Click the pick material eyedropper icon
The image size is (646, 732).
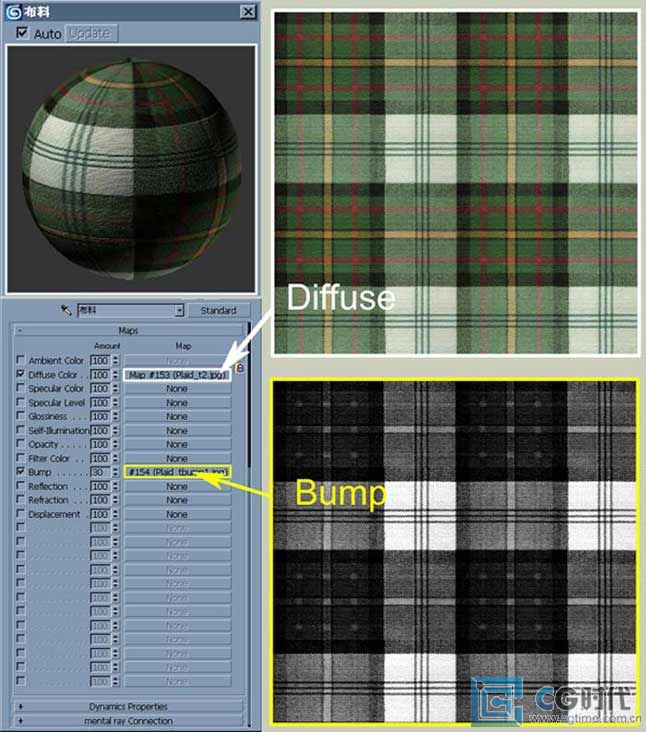click(x=66, y=310)
